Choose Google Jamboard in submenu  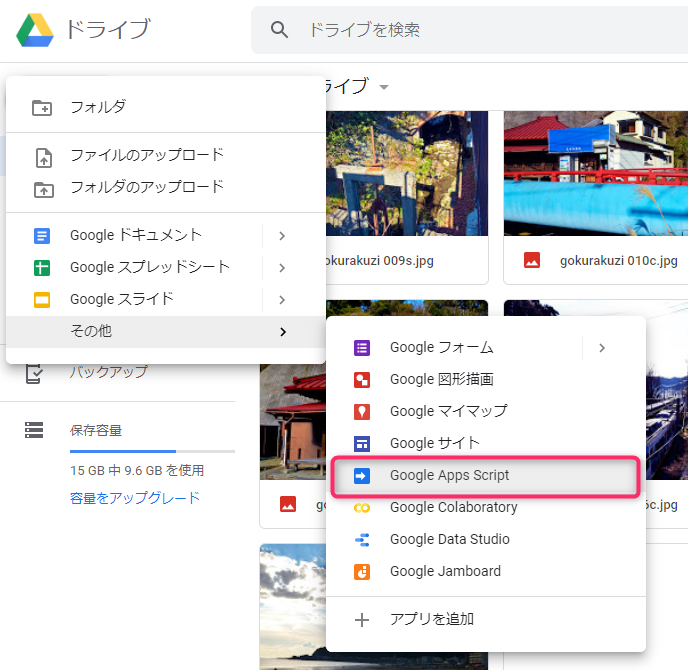tap(486, 572)
